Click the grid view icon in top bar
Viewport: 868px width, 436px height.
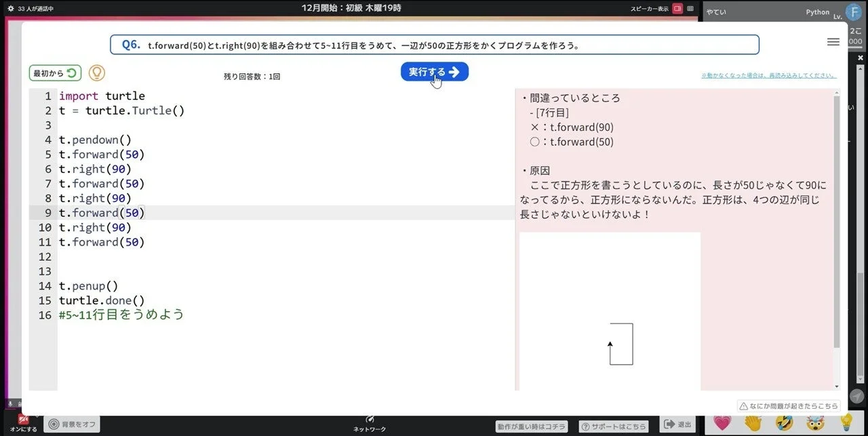click(689, 7)
